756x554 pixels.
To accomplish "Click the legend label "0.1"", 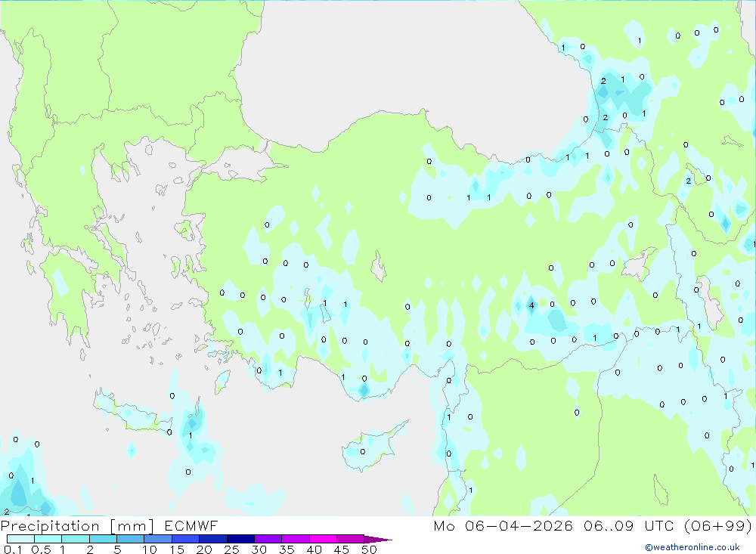I will (13, 549).
